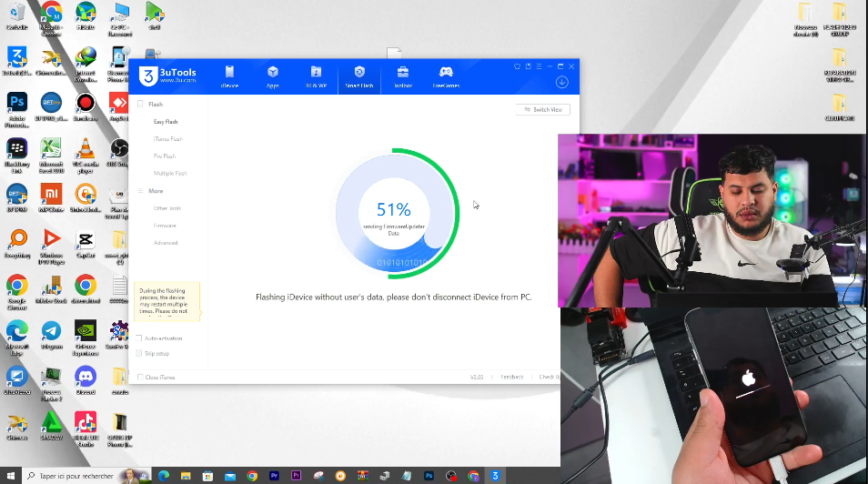
Task: Click the 3uTools logo in header
Action: (167, 76)
